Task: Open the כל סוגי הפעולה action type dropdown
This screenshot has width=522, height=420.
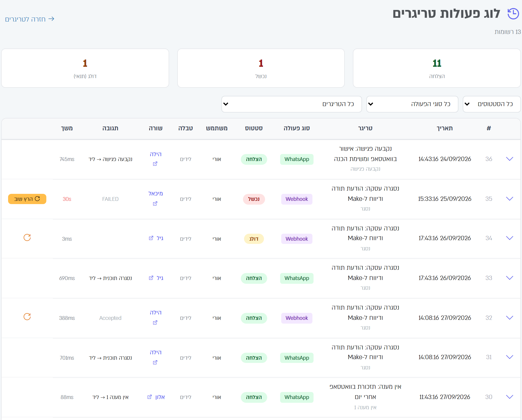Action: coord(412,104)
